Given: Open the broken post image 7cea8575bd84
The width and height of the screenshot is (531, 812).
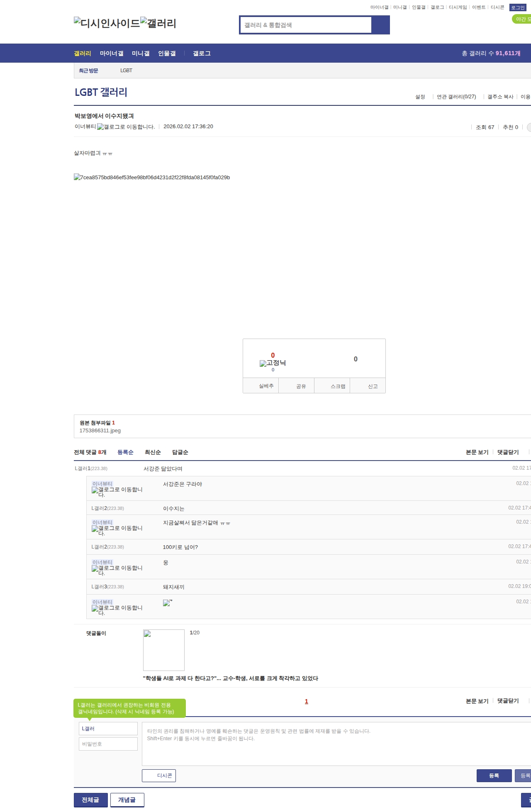Looking at the screenshot, I should click(152, 178).
